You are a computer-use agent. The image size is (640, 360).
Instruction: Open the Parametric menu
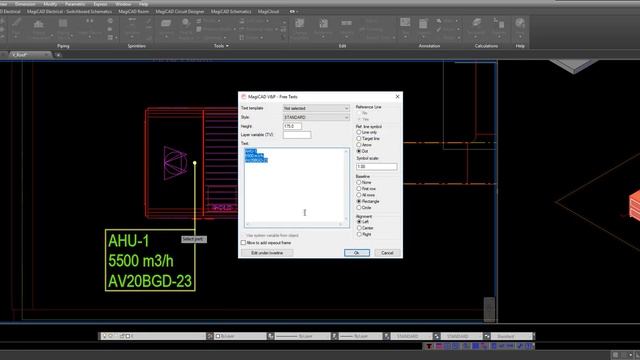pyautogui.click(x=75, y=3)
